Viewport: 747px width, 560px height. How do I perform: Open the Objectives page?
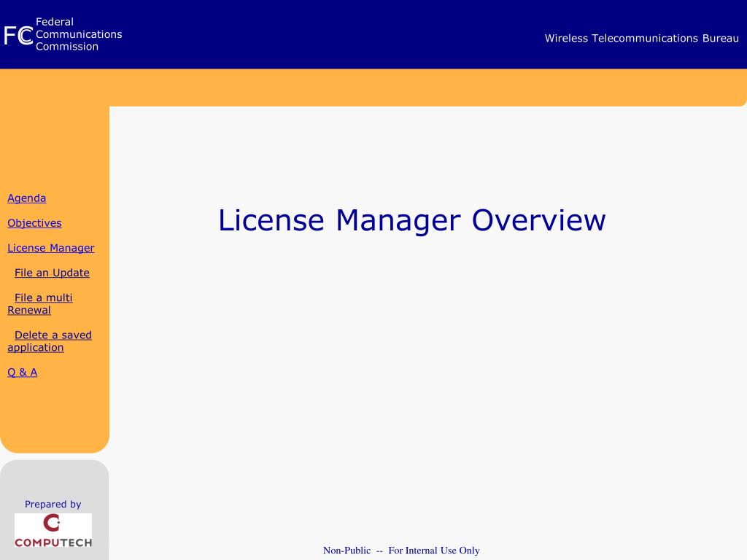pyautogui.click(x=34, y=222)
